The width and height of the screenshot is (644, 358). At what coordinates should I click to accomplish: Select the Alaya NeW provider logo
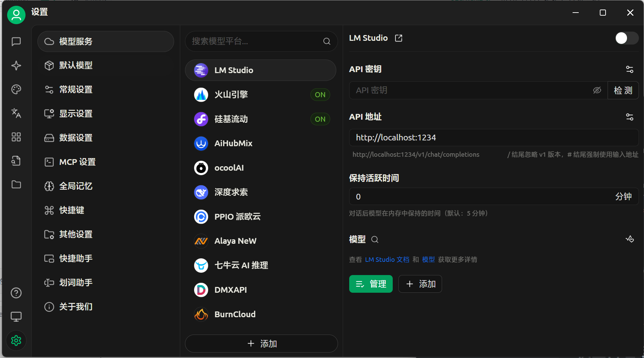(x=201, y=241)
